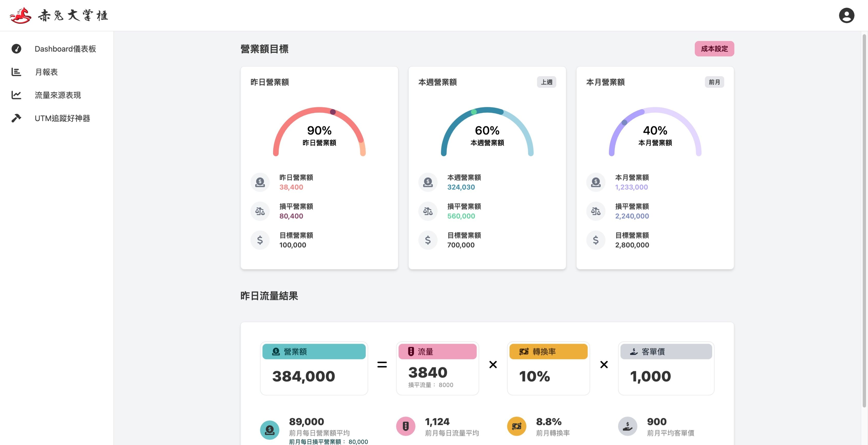The image size is (868, 445).
Task: Click the orange money icon beside 8.8%
Action: click(x=517, y=426)
